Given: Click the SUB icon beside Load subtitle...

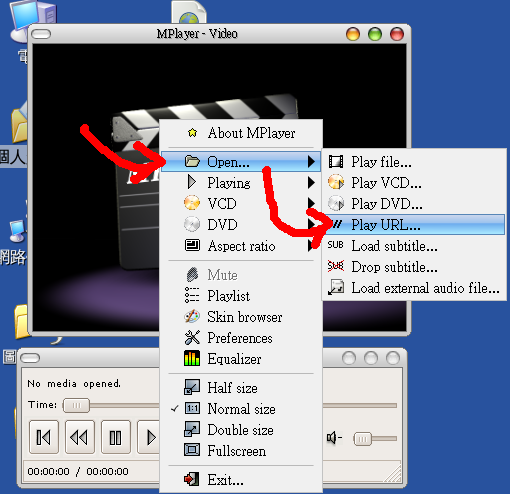Looking at the screenshot, I should tap(335, 245).
